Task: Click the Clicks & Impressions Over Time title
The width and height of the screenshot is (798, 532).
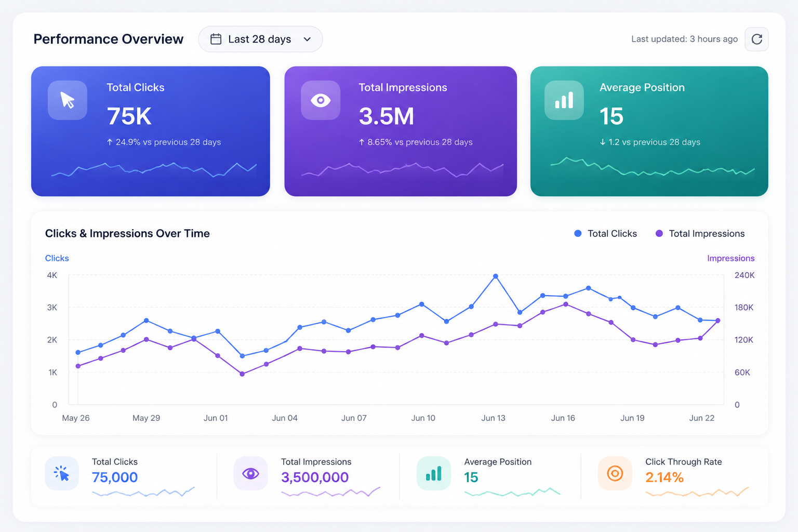Action: click(x=127, y=234)
